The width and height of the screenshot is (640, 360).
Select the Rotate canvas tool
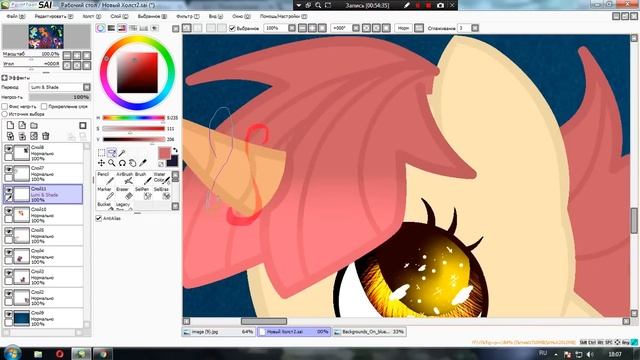(x=122, y=163)
